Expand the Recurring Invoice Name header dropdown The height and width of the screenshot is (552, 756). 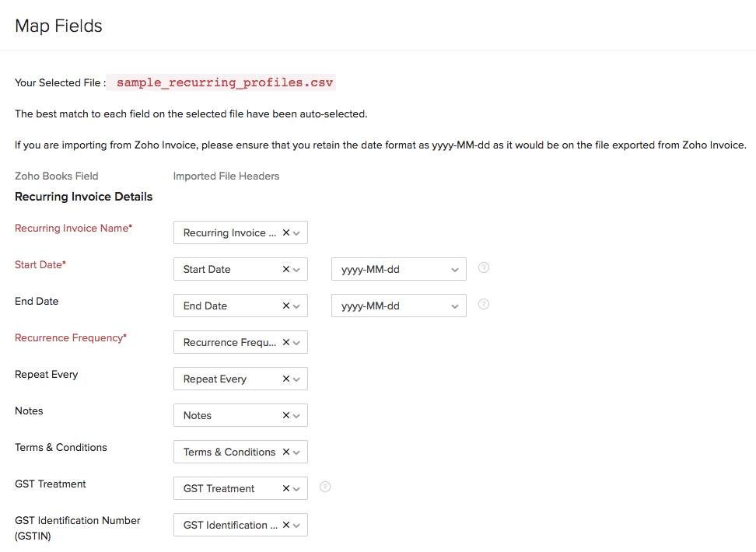tap(296, 232)
